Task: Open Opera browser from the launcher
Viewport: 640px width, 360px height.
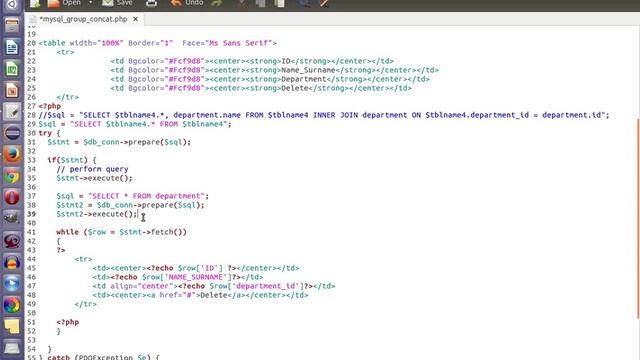Action: (x=12, y=198)
